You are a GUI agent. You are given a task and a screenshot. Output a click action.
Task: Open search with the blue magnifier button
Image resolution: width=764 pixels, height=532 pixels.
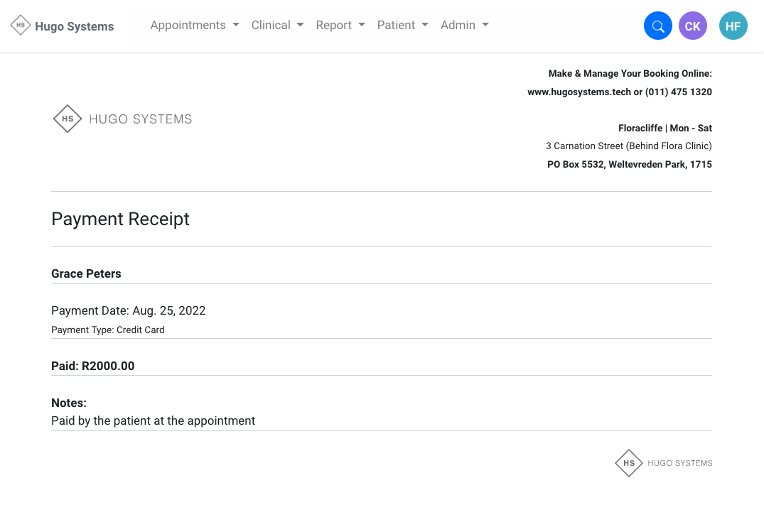tap(657, 26)
